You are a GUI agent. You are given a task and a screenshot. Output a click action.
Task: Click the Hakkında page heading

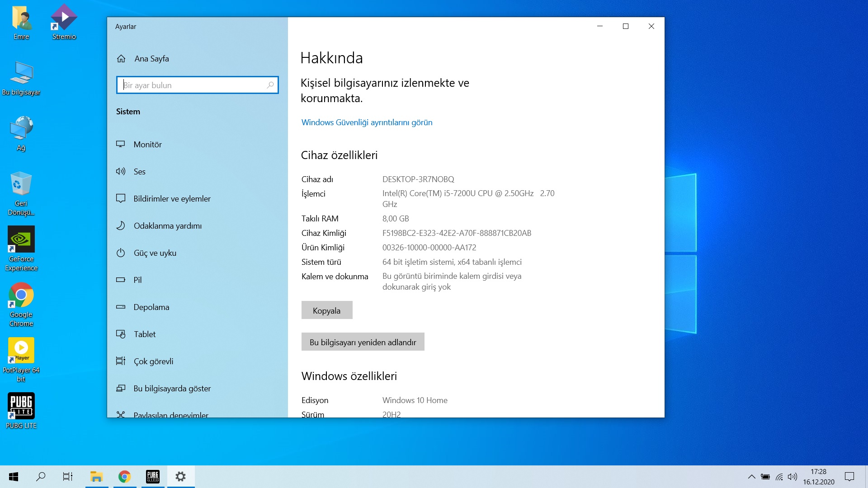(331, 58)
